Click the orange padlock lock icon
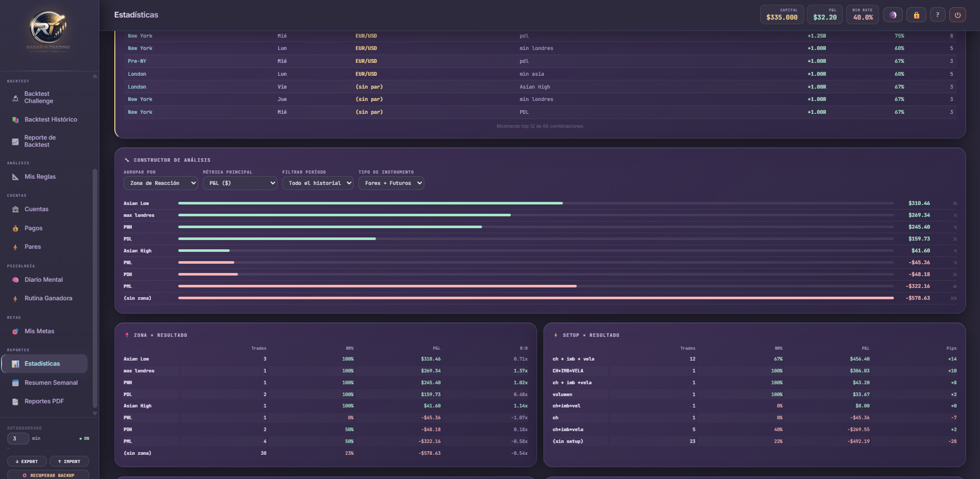The image size is (980, 479). click(917, 15)
